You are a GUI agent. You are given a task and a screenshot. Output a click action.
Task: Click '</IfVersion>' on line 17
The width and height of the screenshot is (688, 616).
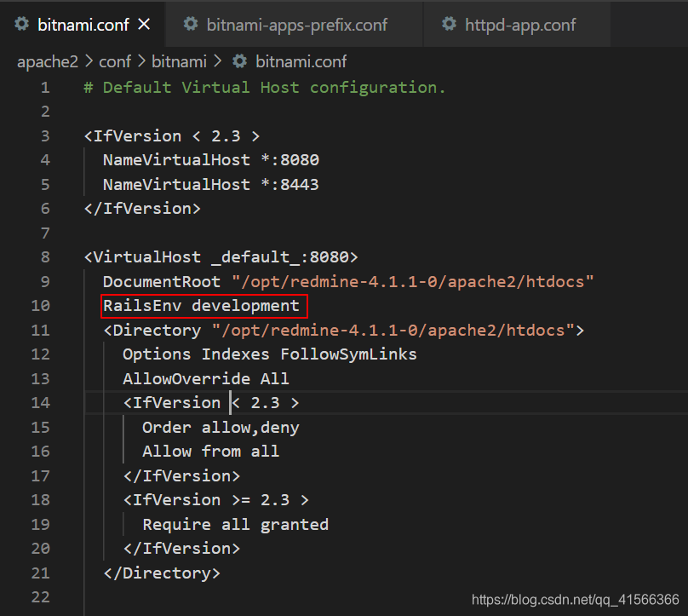[181, 476]
